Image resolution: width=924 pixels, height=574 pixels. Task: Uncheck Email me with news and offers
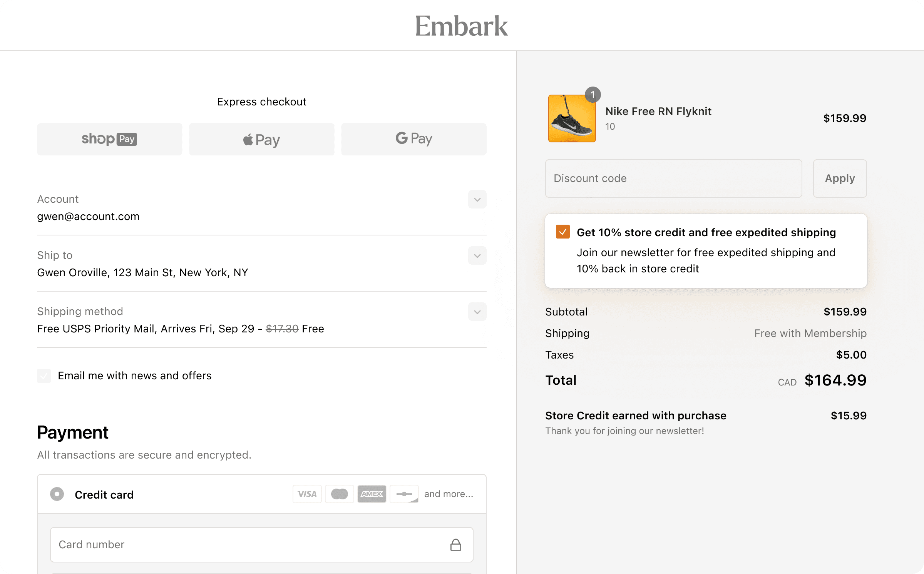click(44, 375)
